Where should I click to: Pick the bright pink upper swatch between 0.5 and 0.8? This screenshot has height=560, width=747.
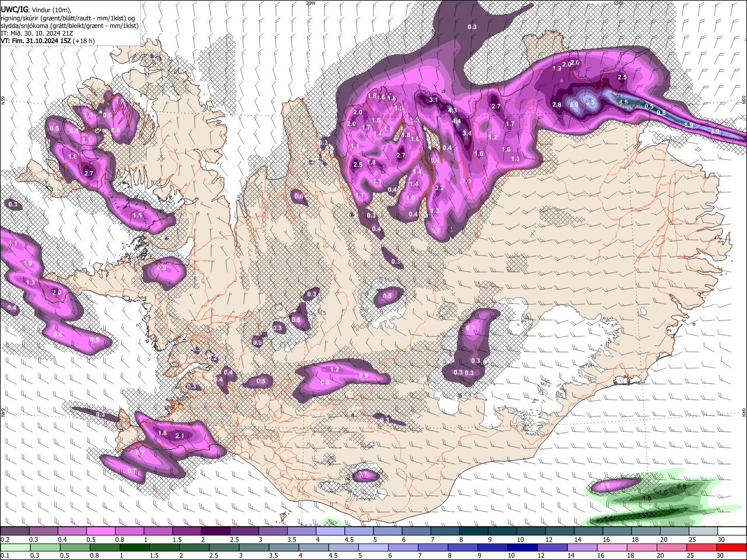tap(100, 531)
